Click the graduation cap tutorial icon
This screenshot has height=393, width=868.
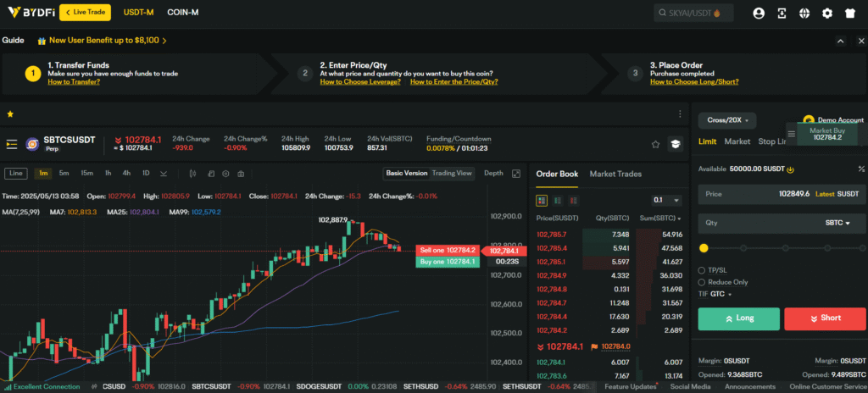tap(676, 144)
